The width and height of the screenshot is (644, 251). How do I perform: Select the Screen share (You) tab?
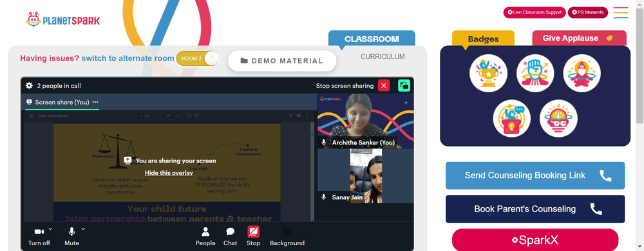[x=62, y=102]
